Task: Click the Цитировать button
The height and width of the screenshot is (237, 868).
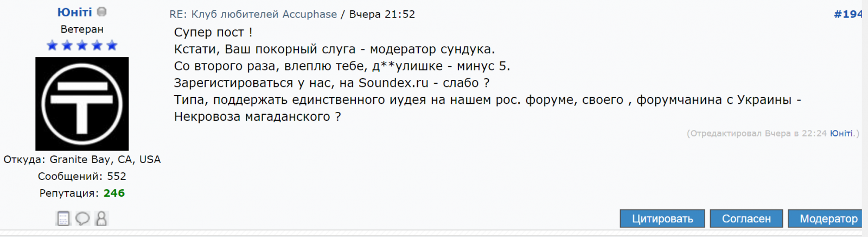Action: (662, 219)
